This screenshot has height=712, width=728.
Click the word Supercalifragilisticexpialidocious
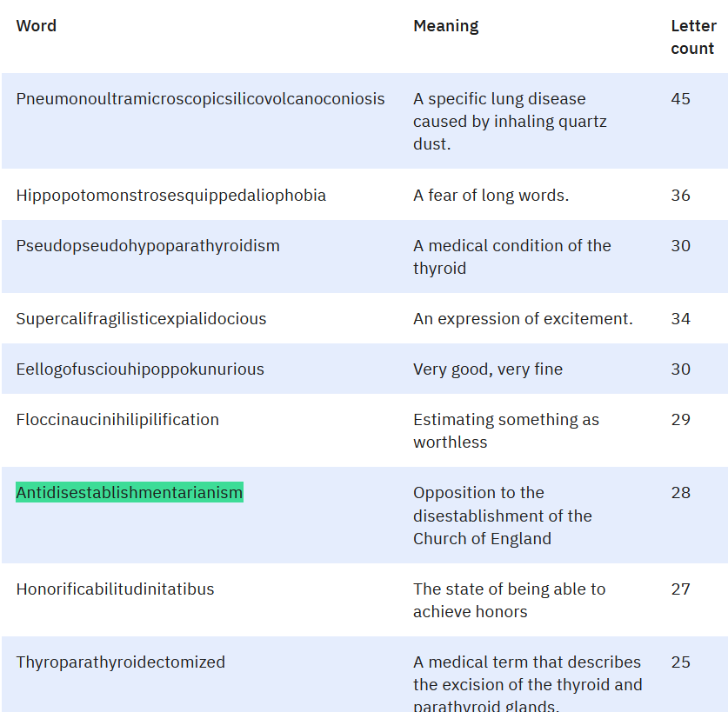point(141,319)
